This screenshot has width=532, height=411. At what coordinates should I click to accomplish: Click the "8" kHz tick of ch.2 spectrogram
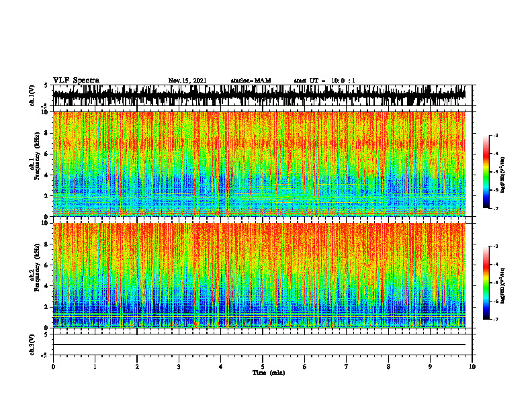[46, 244]
